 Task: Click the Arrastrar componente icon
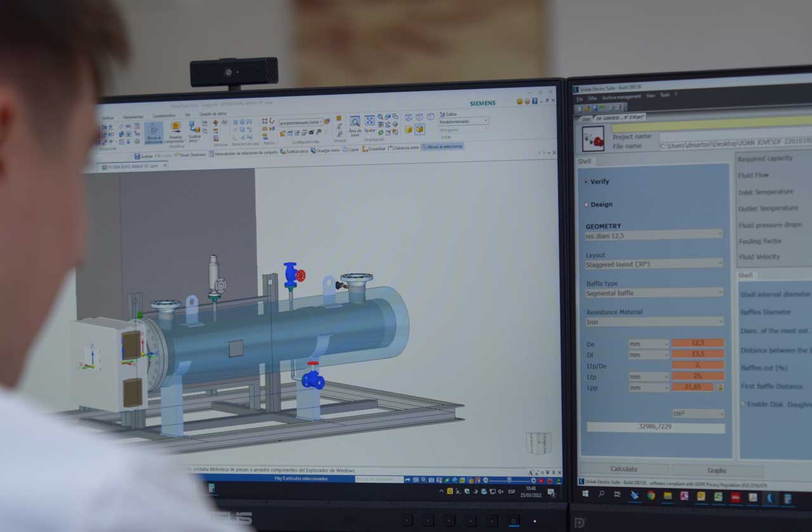(175, 129)
